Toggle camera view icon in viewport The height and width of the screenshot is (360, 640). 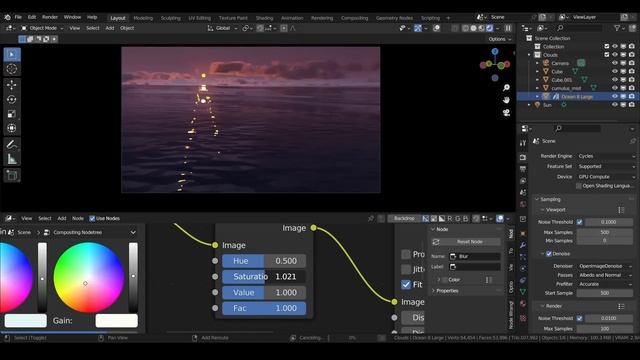coord(506,113)
